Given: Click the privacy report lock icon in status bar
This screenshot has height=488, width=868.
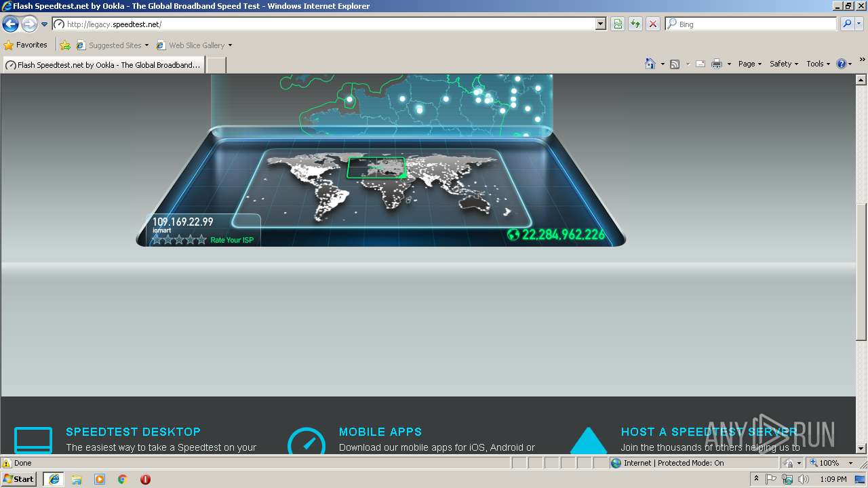Looking at the screenshot, I should pos(789,463).
